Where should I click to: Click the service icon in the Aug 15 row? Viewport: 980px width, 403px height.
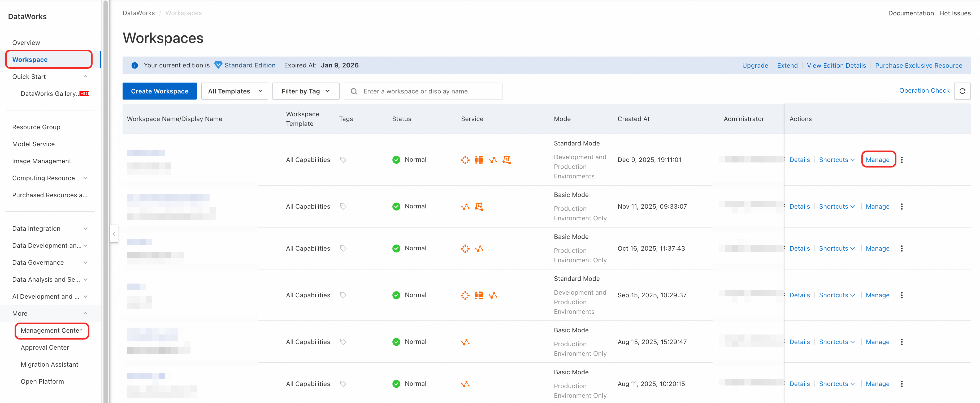(465, 342)
